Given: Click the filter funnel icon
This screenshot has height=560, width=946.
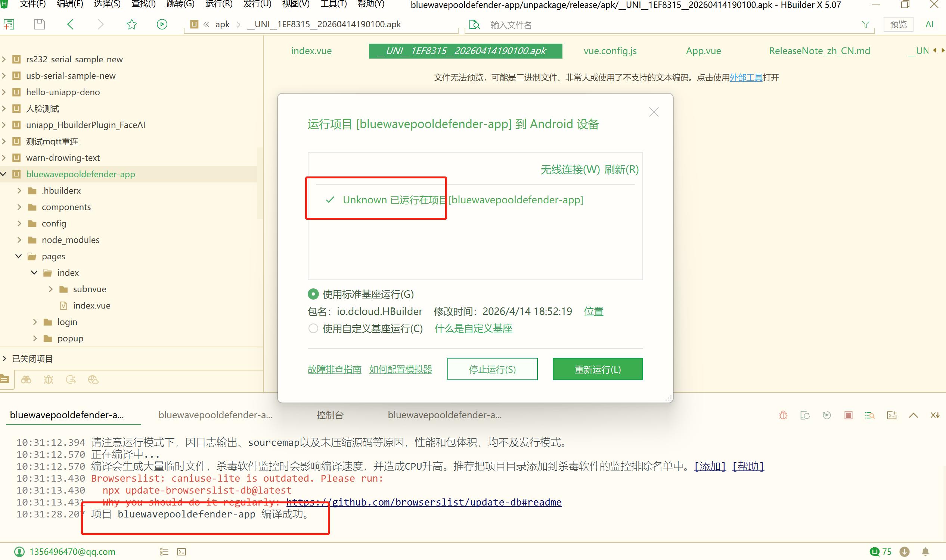Looking at the screenshot, I should [x=866, y=25].
